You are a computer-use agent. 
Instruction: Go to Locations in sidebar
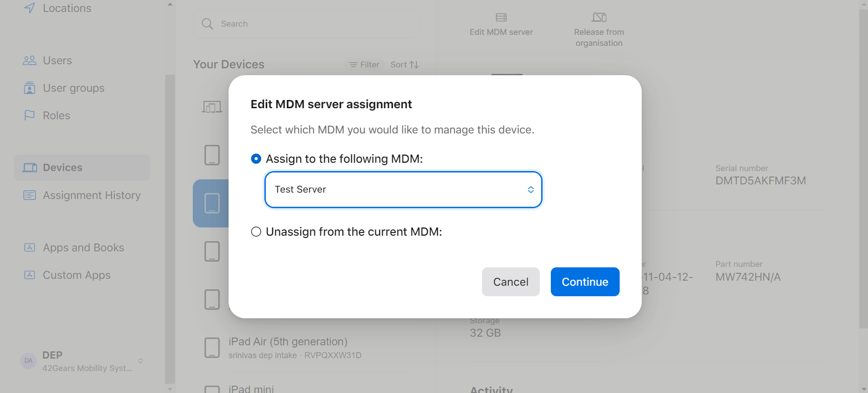tap(67, 8)
